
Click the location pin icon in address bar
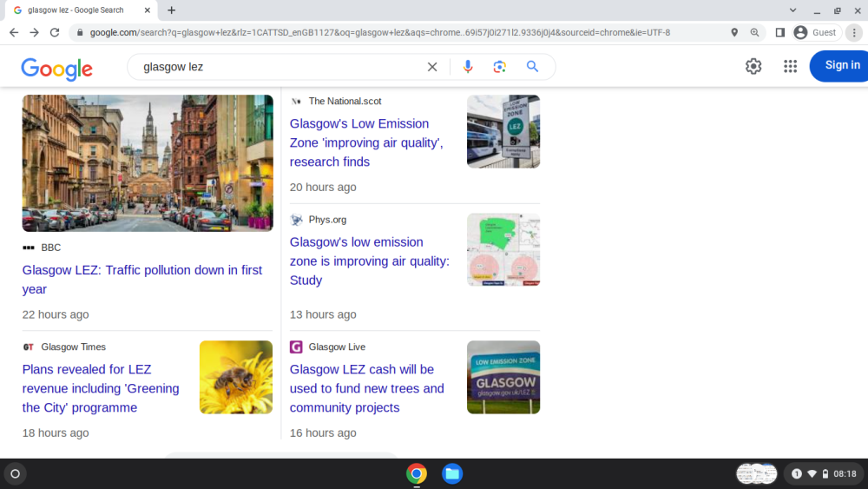coord(734,33)
